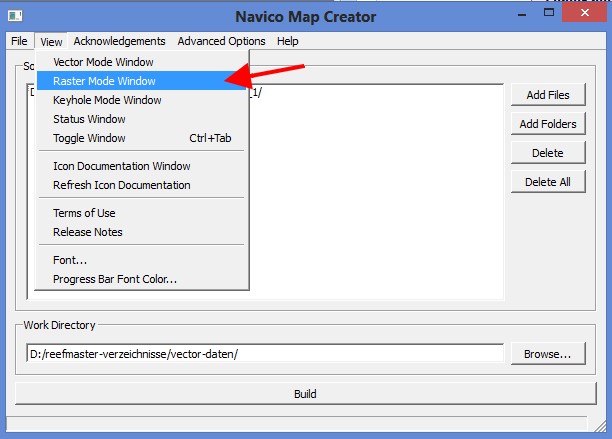612x439 pixels.
Task: Open Release Notes from the View menu
Action: (88, 232)
